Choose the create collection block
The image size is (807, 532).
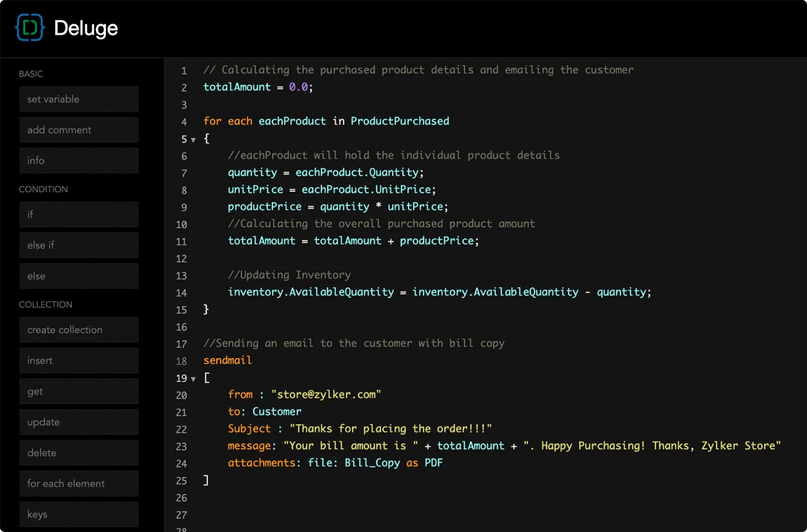click(x=79, y=330)
